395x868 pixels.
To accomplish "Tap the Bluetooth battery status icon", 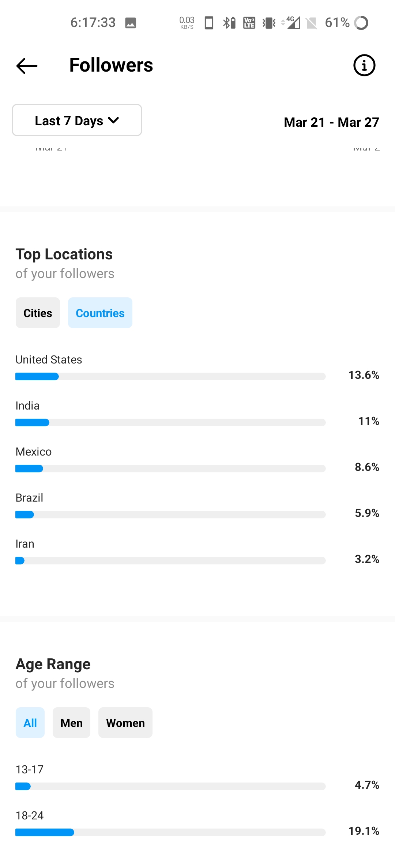I will click(229, 23).
